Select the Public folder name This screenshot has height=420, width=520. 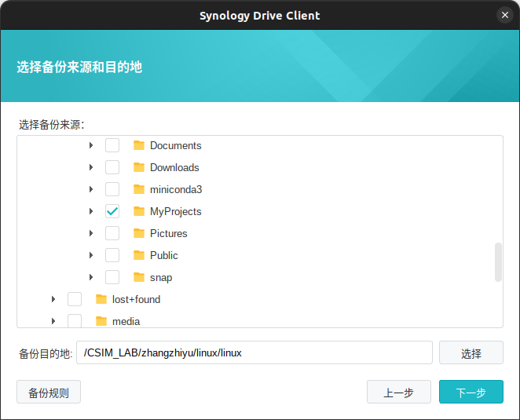164,256
